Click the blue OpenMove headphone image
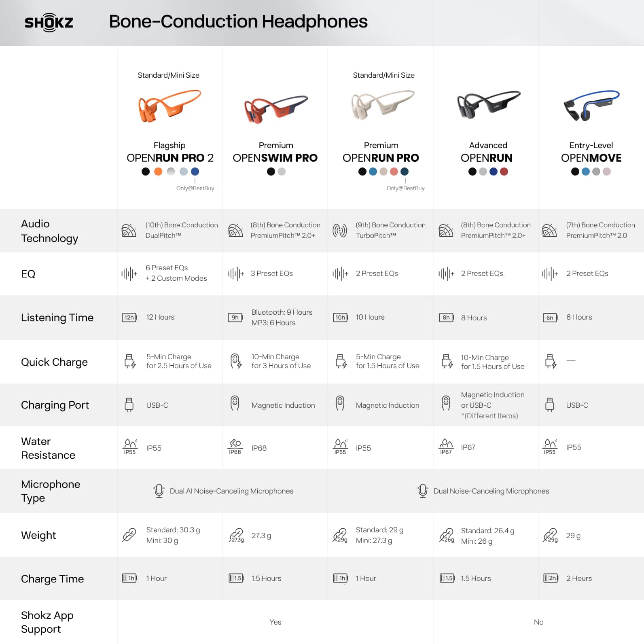 point(591,105)
